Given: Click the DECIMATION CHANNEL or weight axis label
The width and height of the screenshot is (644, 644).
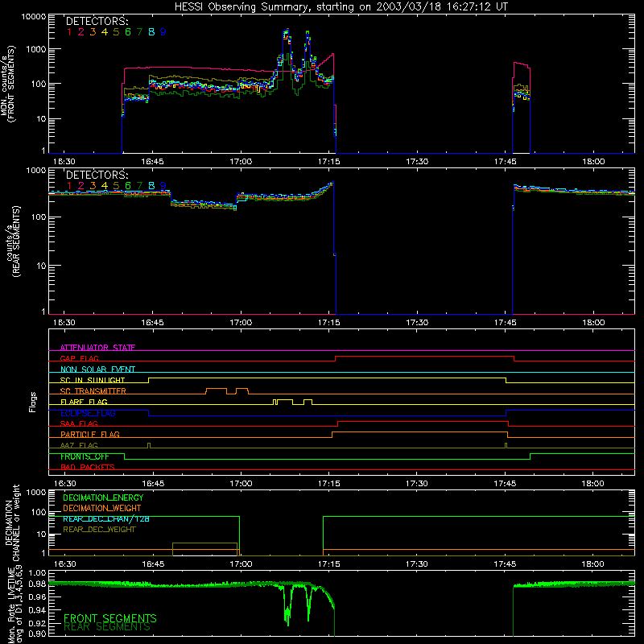Looking at the screenshot, I should click(x=11, y=522).
